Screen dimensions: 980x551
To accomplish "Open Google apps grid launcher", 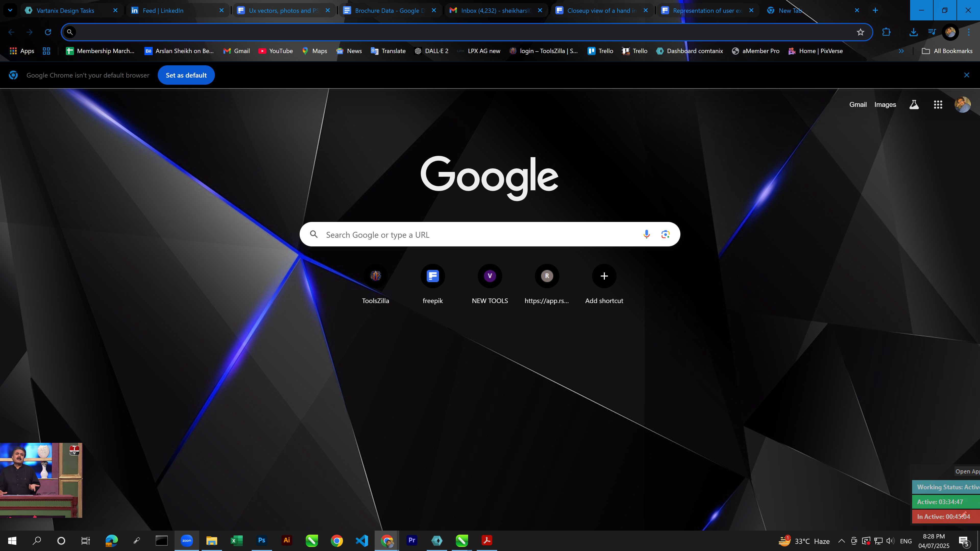I will point(938,105).
